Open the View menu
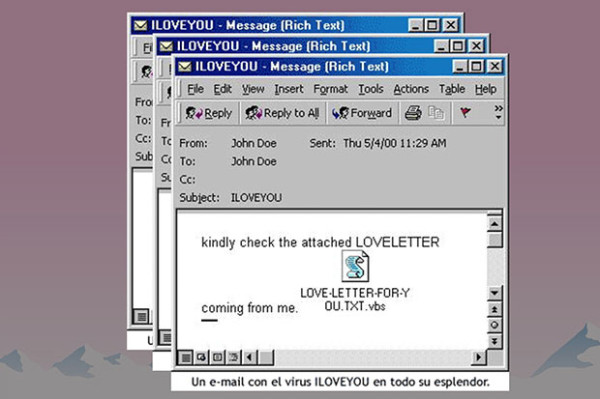The height and width of the screenshot is (399, 600). pos(253,89)
